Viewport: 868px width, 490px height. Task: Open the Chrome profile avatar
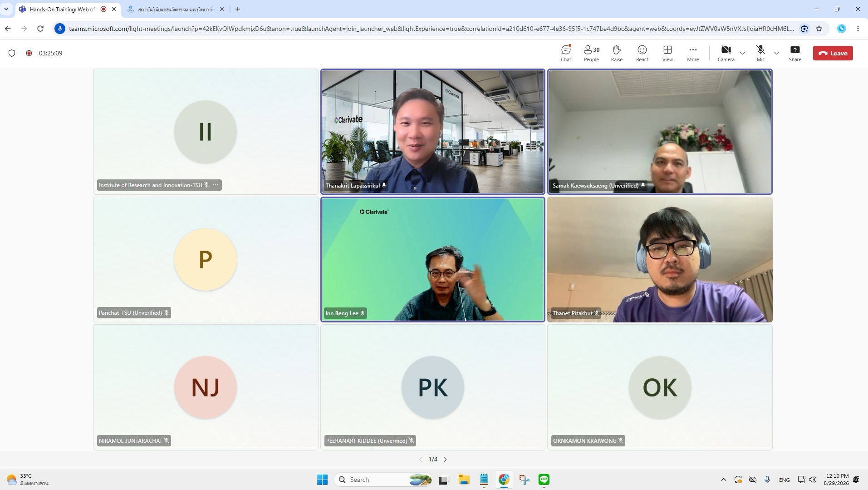pos(842,29)
